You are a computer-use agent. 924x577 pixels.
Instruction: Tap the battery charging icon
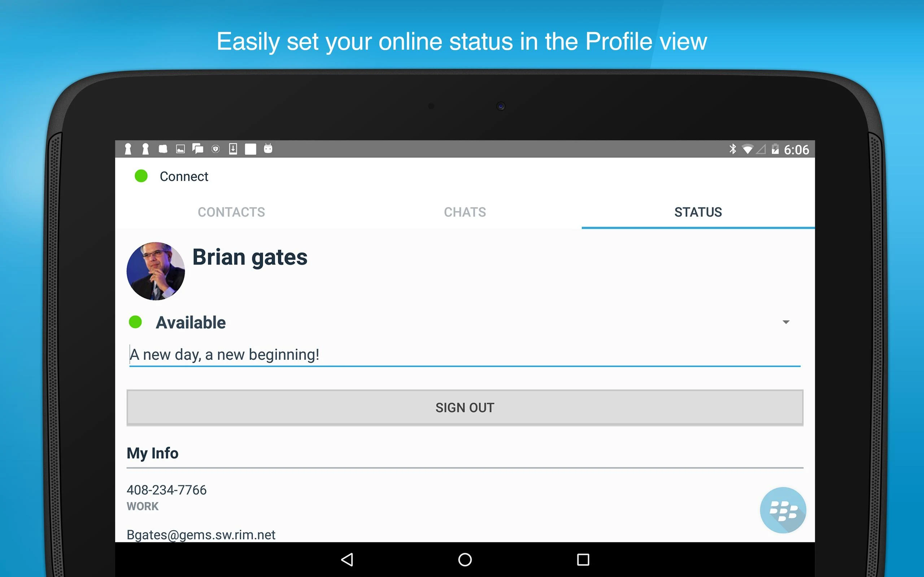coord(775,149)
